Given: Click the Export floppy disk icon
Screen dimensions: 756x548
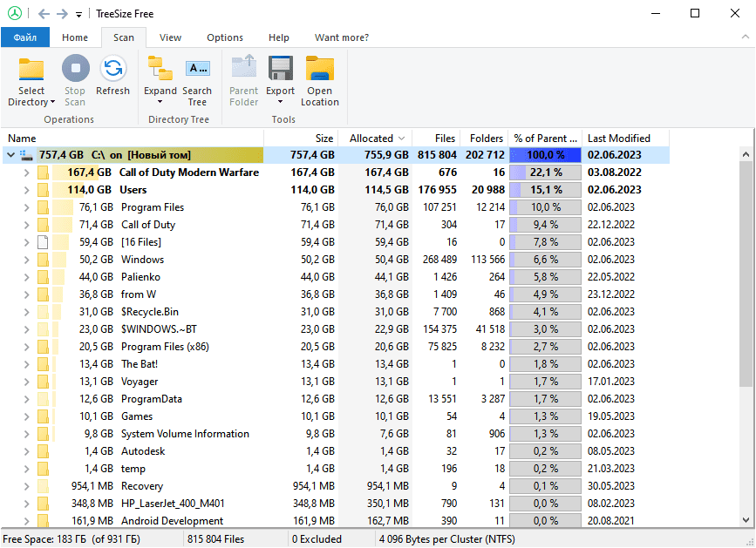Looking at the screenshot, I should point(281,68).
